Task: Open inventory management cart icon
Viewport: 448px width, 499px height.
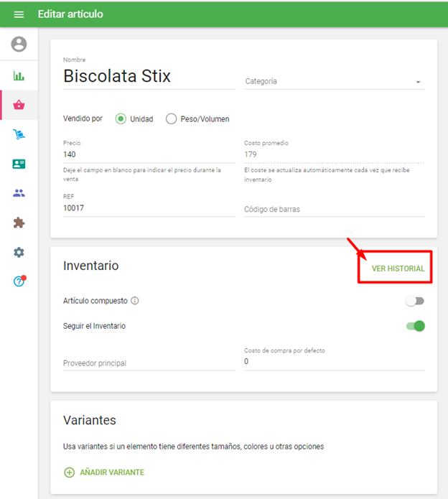Action: point(19,134)
